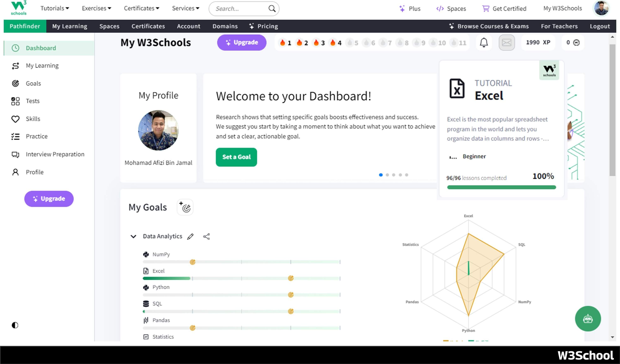Image resolution: width=620 pixels, height=364 pixels.
Task: Open the Domains tab
Action: tap(225, 26)
